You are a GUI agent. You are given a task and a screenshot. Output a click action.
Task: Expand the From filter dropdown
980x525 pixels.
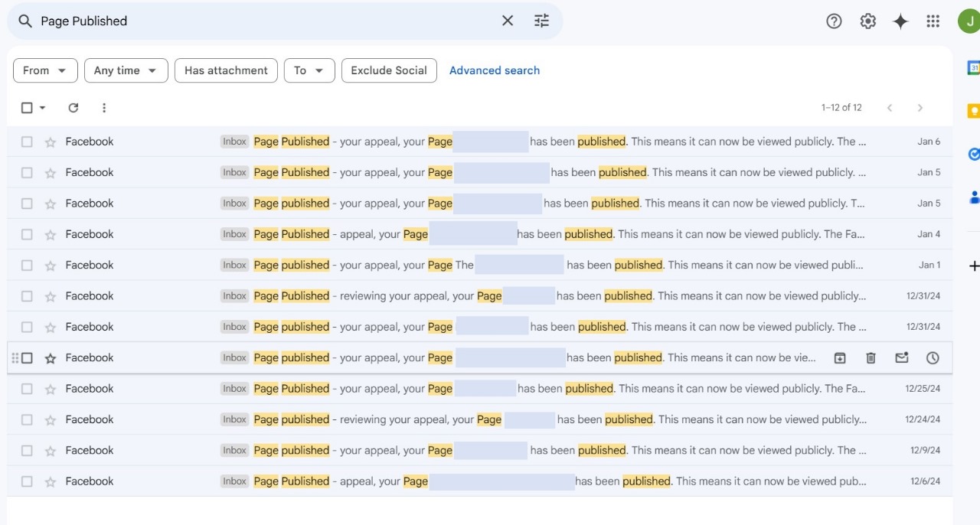point(45,70)
